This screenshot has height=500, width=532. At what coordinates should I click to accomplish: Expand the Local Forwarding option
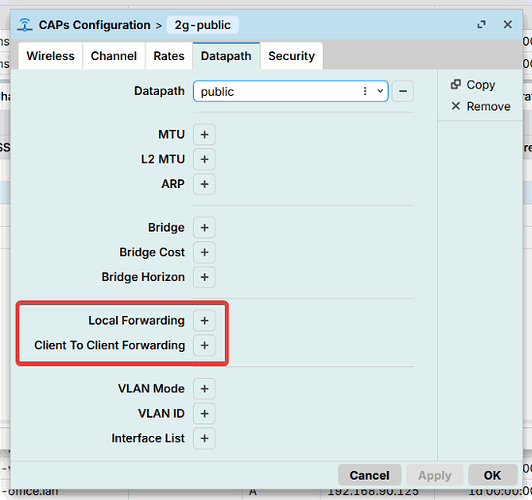pos(204,320)
